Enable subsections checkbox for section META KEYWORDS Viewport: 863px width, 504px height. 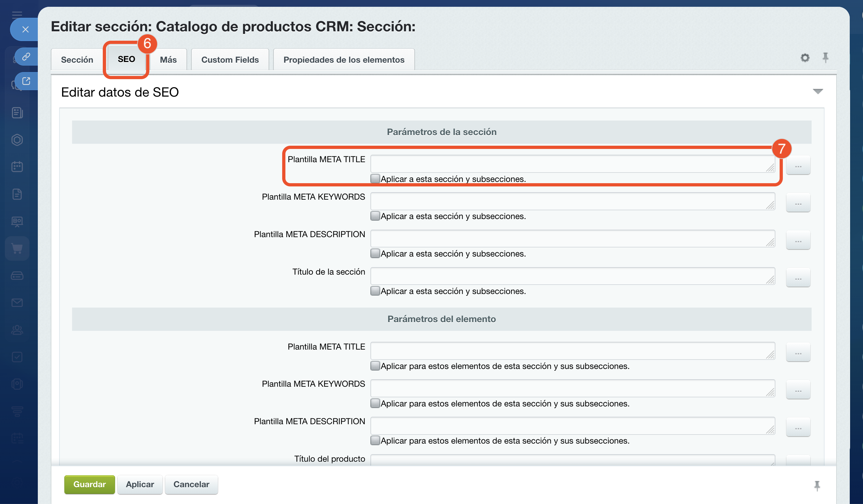point(375,216)
